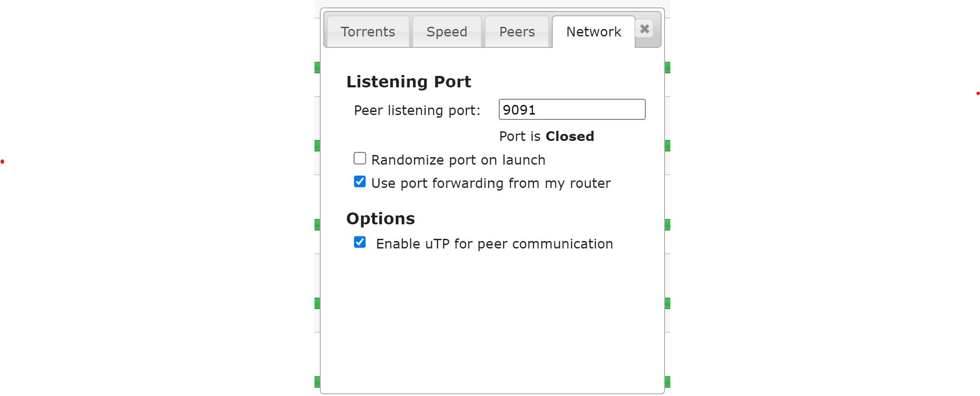Select the Network tab
980x396 pixels.
[593, 32]
